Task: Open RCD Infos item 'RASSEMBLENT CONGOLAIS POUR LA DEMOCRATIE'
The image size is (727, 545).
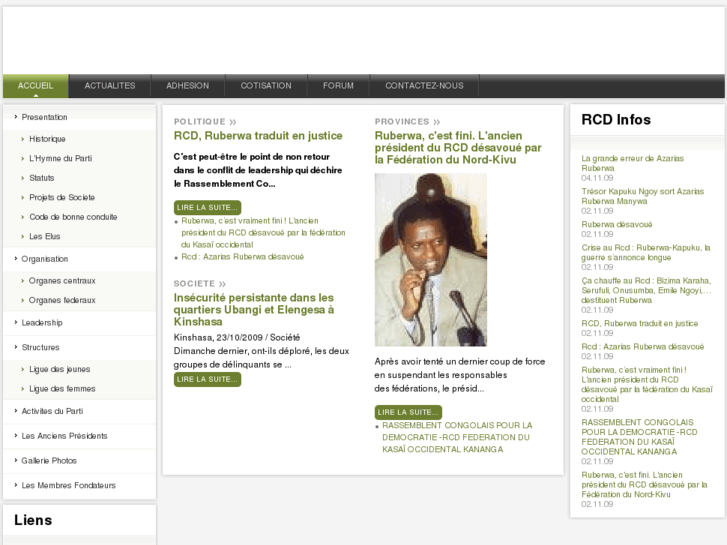Action: tap(639, 436)
